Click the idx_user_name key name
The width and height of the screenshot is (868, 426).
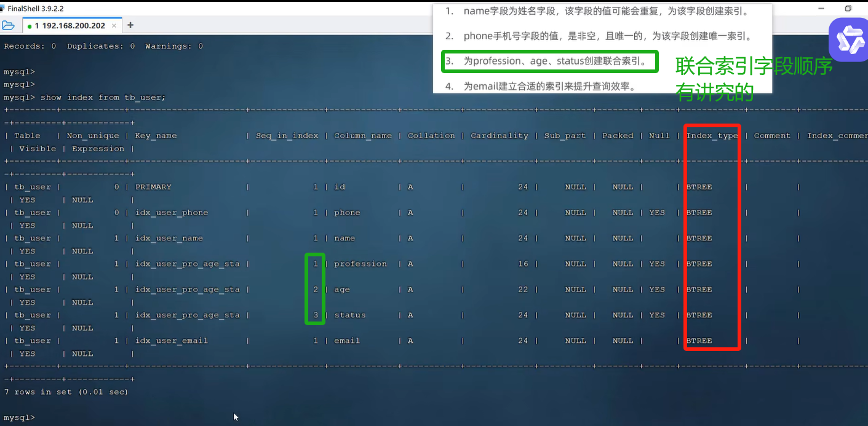[169, 239]
